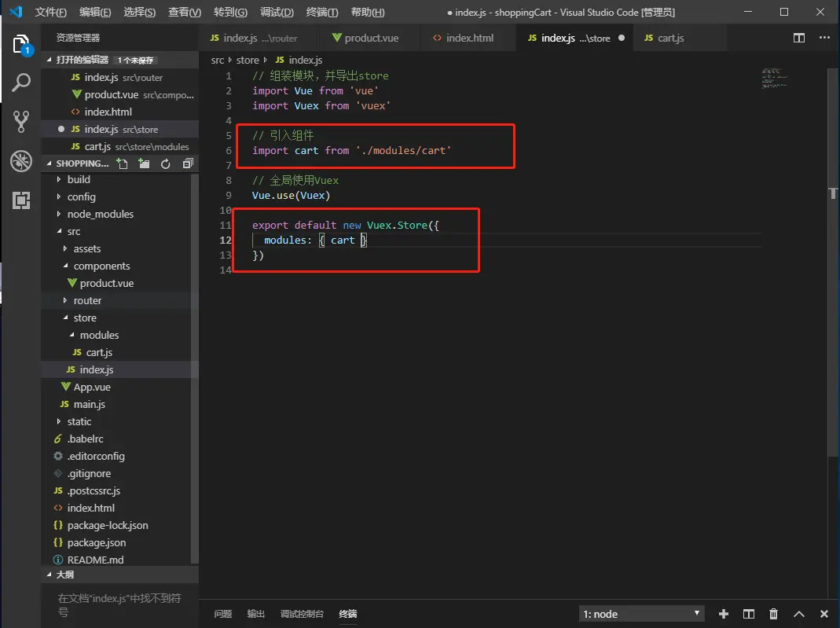This screenshot has width=840, height=628.
Task: Open the Search view in activity bar
Action: pos(21,83)
